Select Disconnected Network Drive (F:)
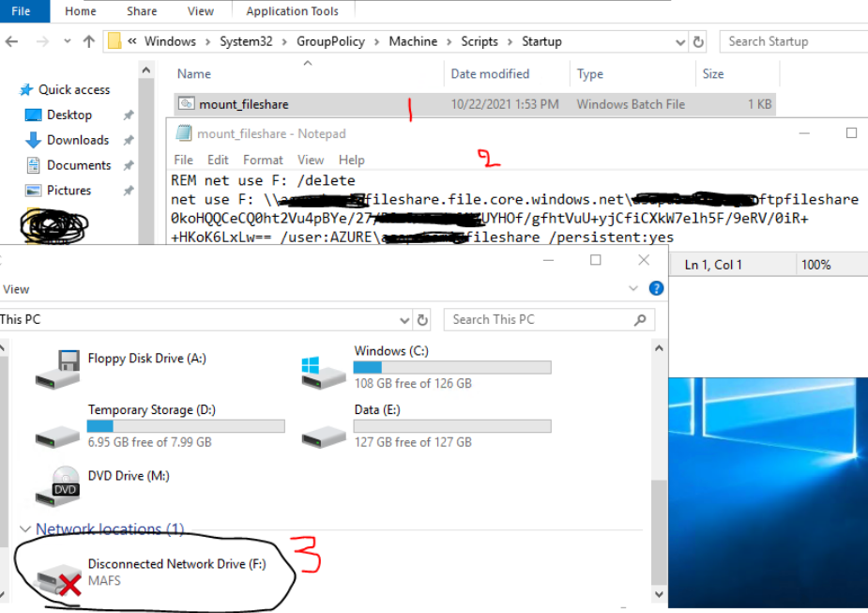This screenshot has height=613, width=868. pyautogui.click(x=152, y=575)
